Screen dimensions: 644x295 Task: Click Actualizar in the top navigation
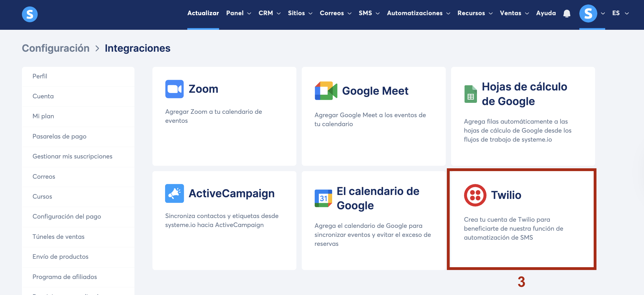pos(203,13)
